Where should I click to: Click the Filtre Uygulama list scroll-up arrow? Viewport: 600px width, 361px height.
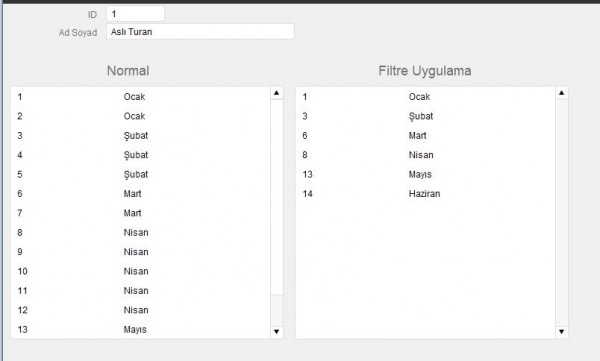coord(561,93)
